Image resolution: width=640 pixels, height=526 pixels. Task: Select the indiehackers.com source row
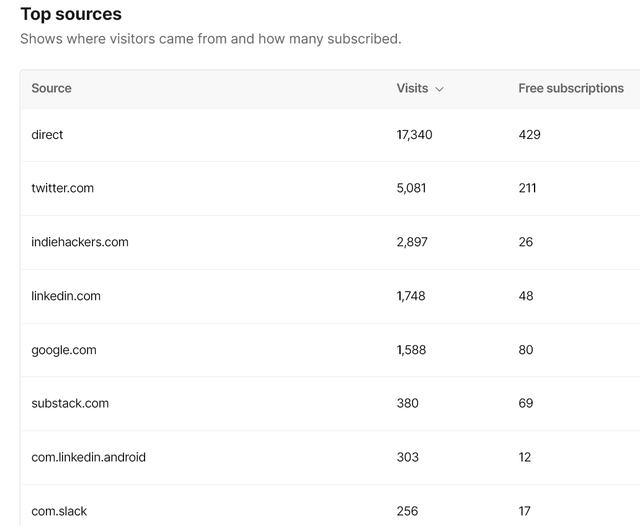click(x=330, y=242)
